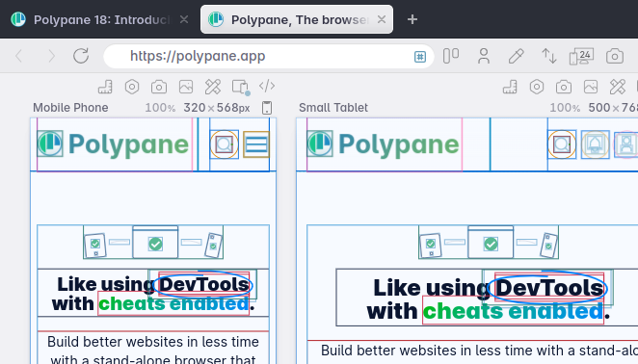
Task: Go forward to next page
Action: point(51,56)
